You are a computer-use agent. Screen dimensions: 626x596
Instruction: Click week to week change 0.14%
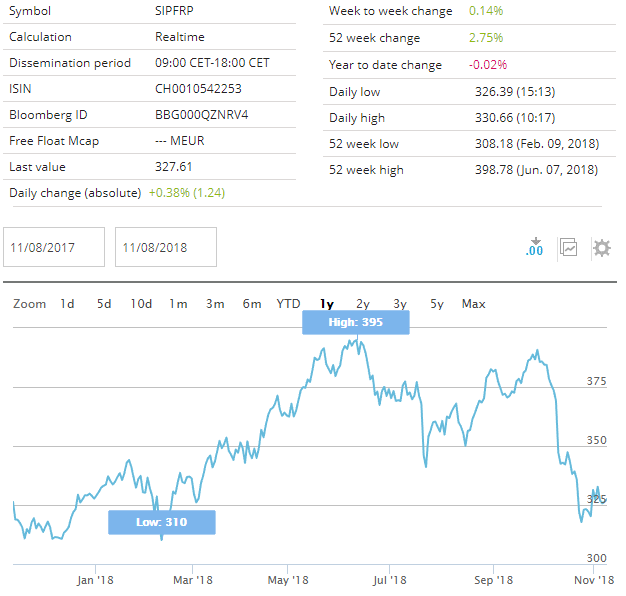click(486, 11)
